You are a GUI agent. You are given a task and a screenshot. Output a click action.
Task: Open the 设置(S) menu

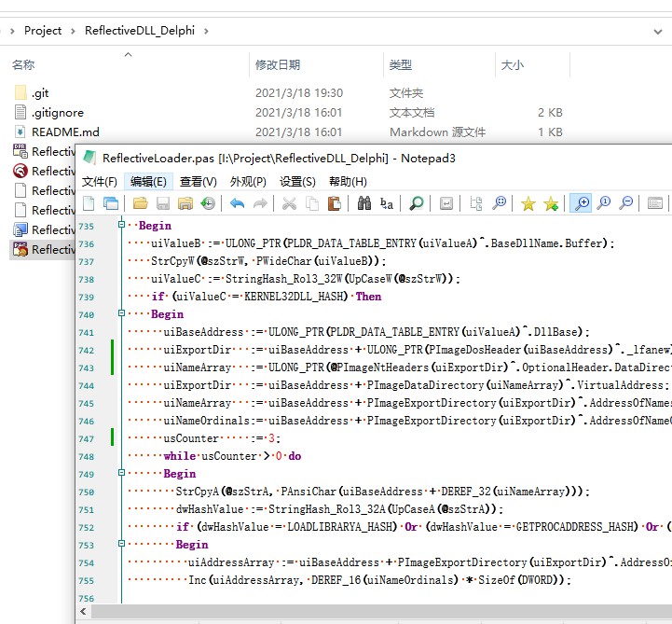297,181
